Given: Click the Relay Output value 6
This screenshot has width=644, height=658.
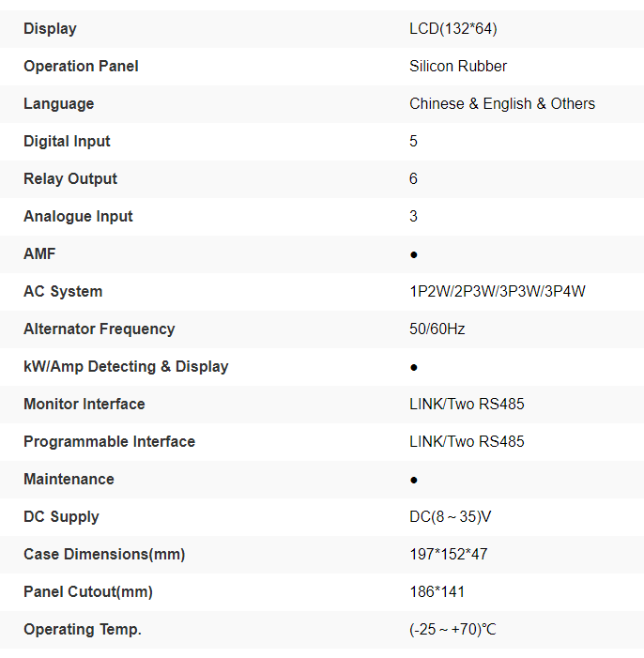Looking at the screenshot, I should pos(414,179).
